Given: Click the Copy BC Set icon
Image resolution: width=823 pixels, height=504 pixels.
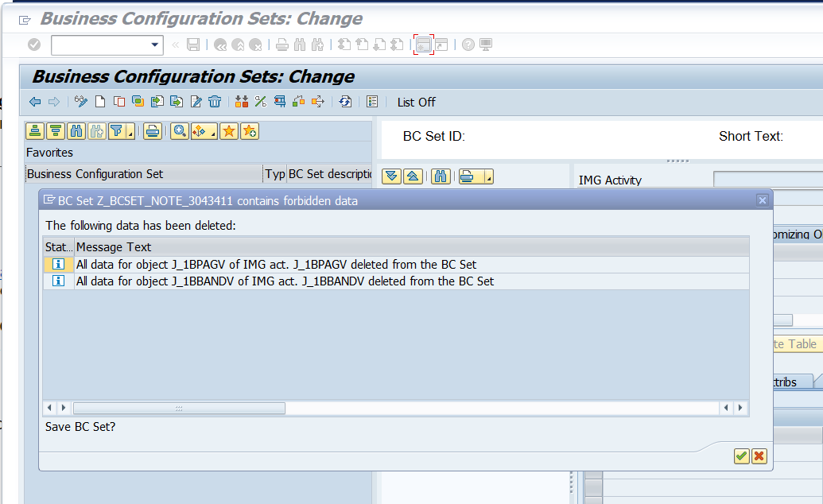Looking at the screenshot, I should (119, 101).
